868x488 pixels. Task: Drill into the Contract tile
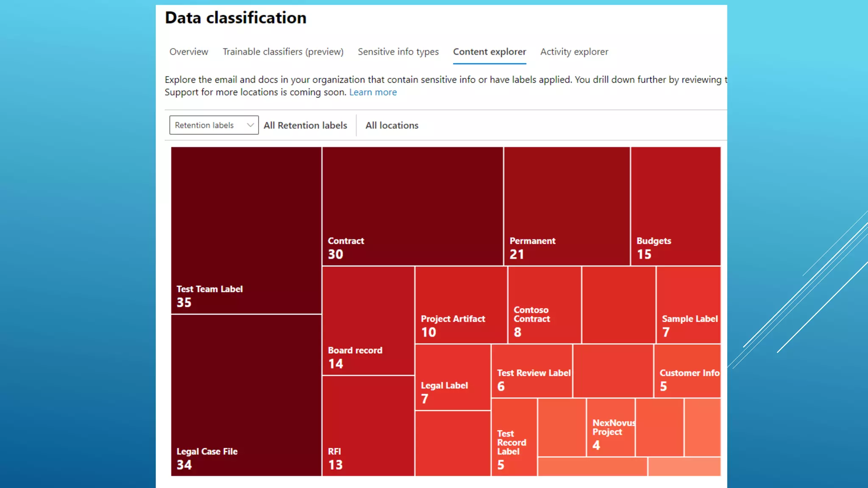click(412, 206)
